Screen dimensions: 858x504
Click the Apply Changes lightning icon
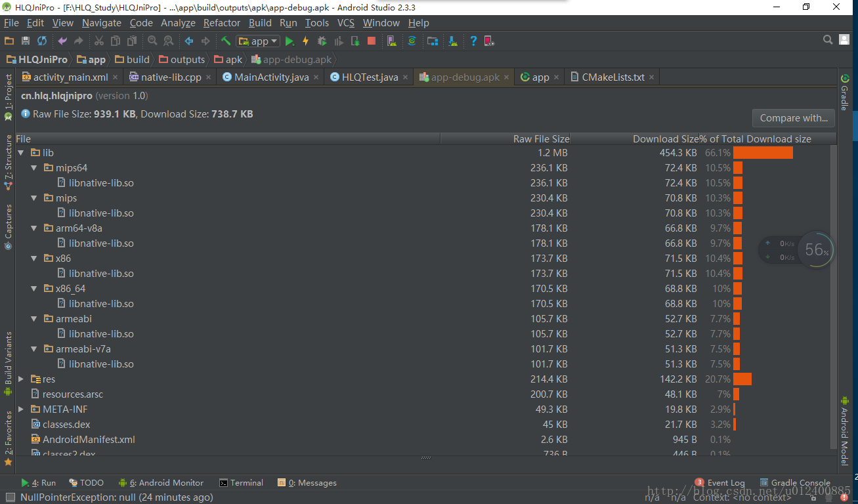click(x=305, y=41)
